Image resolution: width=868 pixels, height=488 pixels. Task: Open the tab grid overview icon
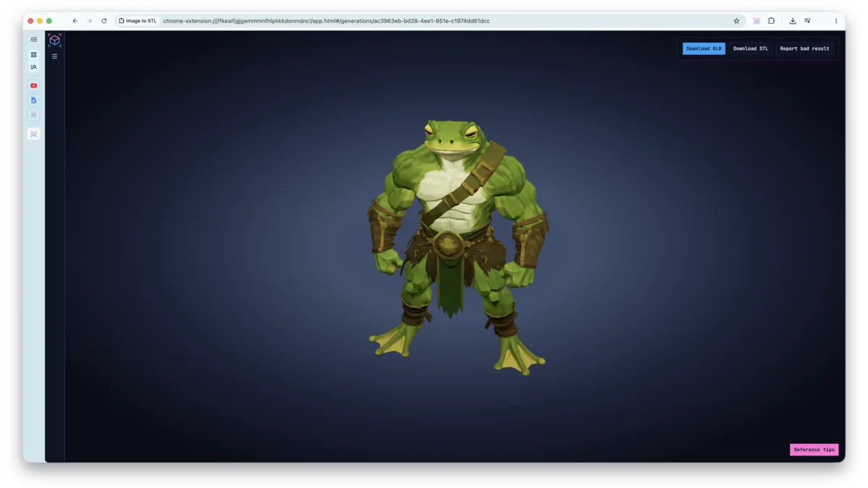point(33,54)
